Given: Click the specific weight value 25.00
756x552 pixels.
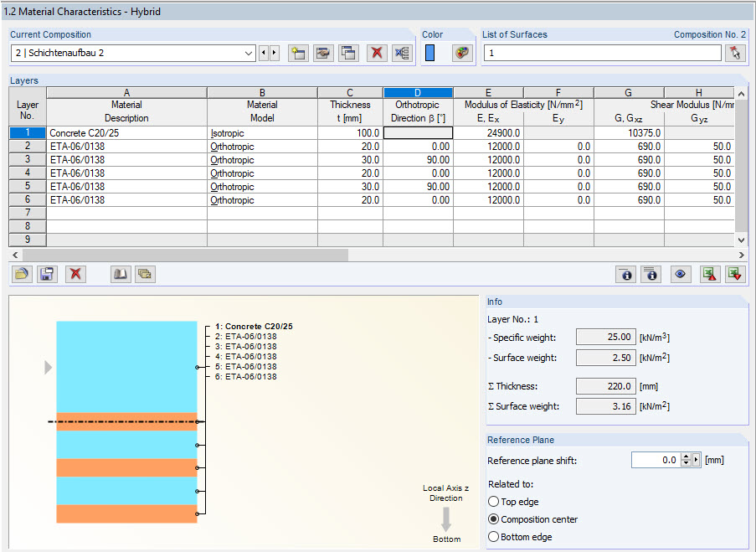Looking at the screenshot, I should pyautogui.click(x=605, y=337).
